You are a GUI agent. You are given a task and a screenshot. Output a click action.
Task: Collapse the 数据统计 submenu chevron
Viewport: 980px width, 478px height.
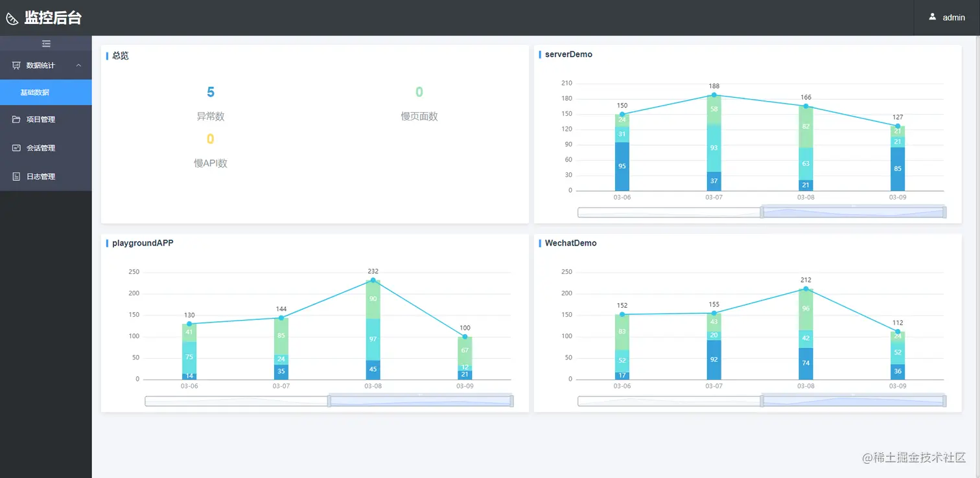[78, 65]
